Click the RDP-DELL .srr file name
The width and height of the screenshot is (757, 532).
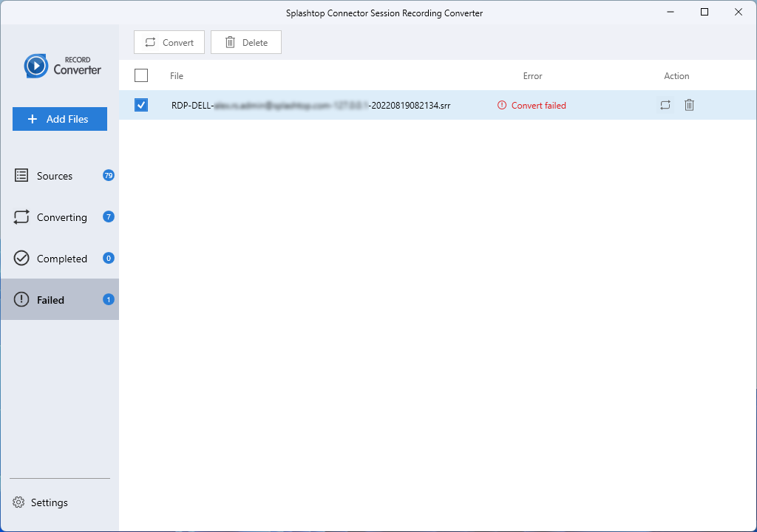(x=311, y=105)
